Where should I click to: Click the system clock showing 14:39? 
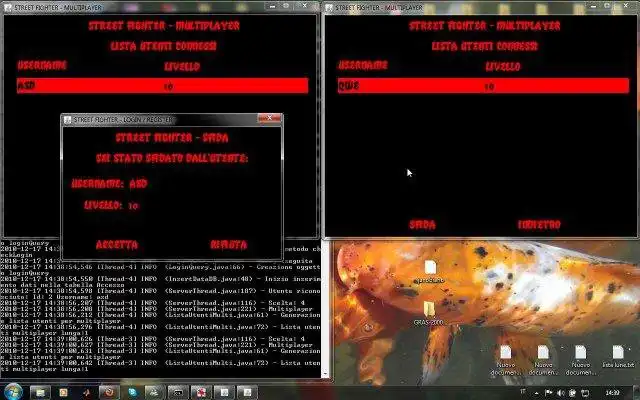(613, 393)
